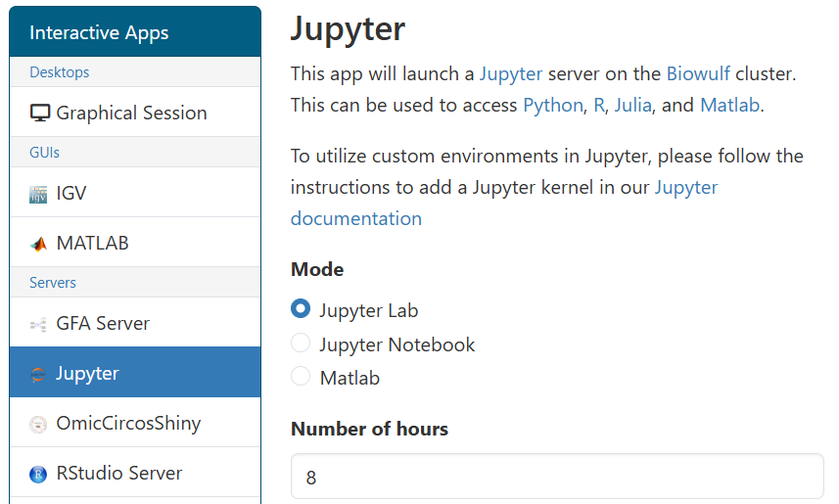This screenshot has height=504, width=839.
Task: Follow the Matlab link in description
Action: click(729, 105)
